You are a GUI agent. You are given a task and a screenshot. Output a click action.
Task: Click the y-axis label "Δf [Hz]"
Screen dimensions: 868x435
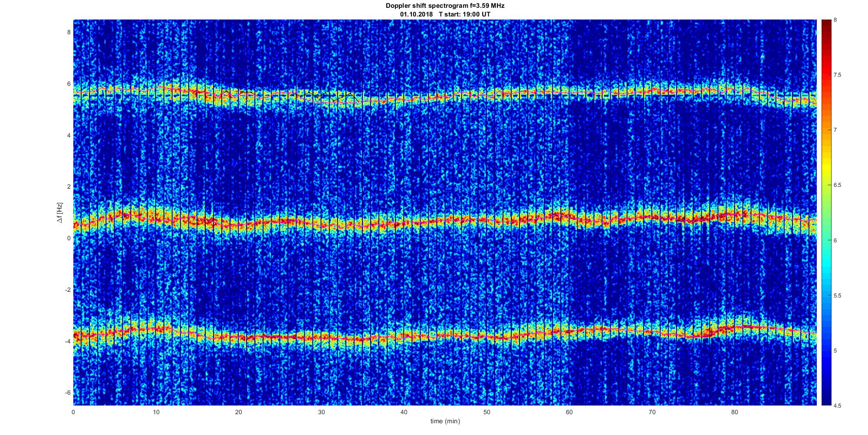point(59,213)
